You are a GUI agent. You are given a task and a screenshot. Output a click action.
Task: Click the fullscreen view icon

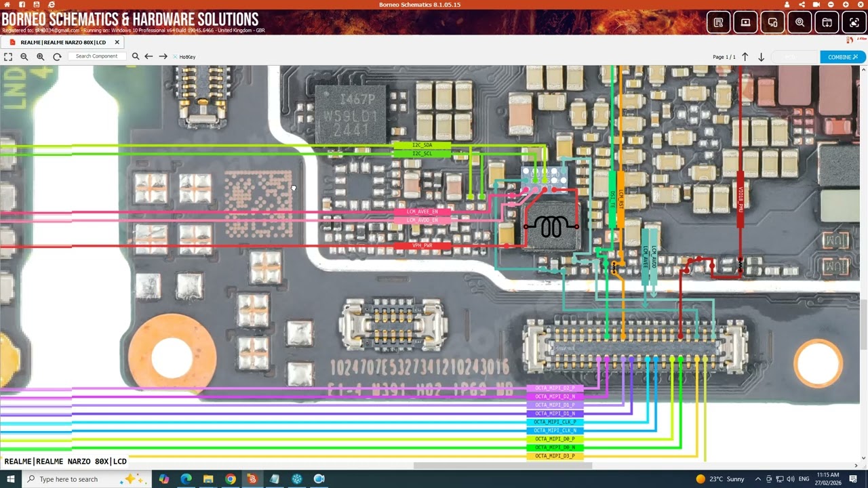(x=8, y=57)
